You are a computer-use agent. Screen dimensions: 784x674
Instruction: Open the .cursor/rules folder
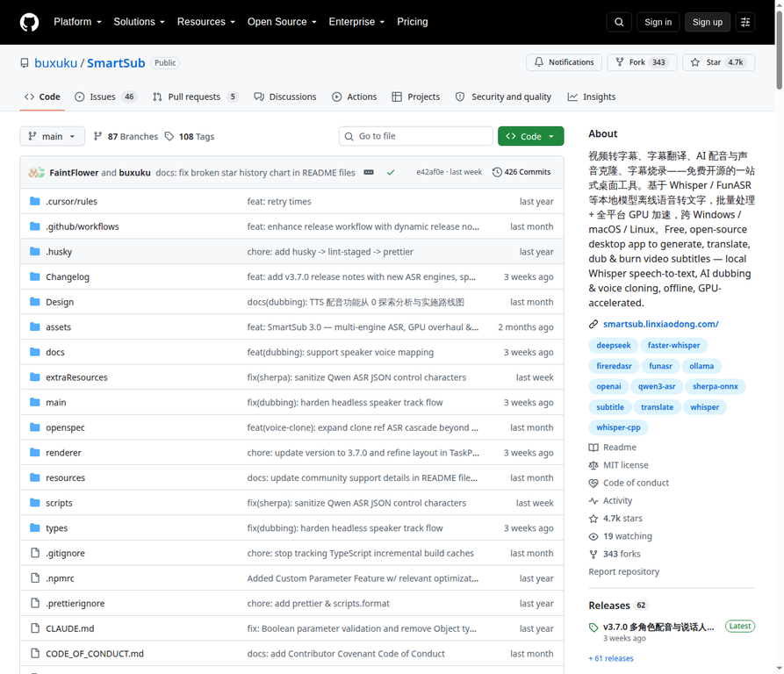71,201
